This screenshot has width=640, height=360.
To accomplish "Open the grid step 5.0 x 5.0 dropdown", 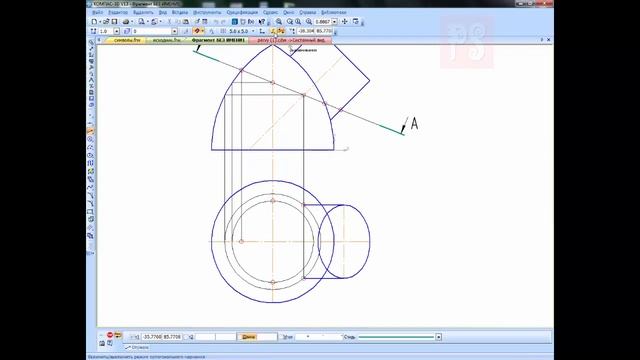I will 253,31.
